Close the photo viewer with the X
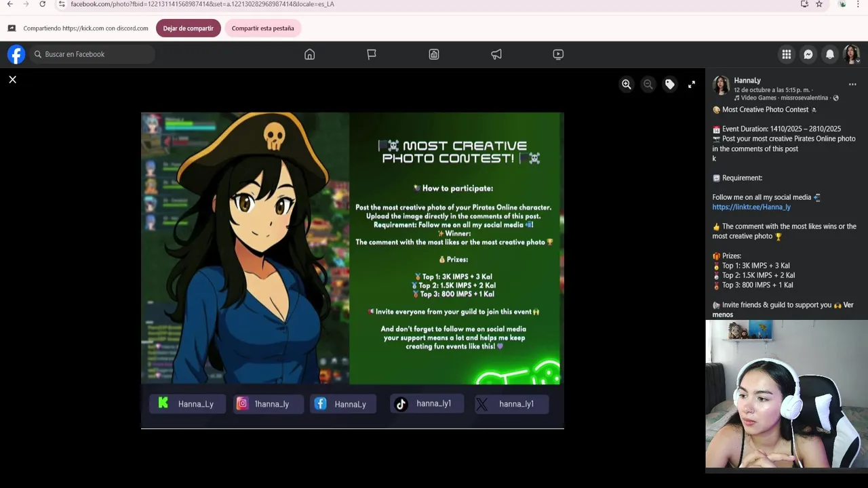 [x=12, y=80]
